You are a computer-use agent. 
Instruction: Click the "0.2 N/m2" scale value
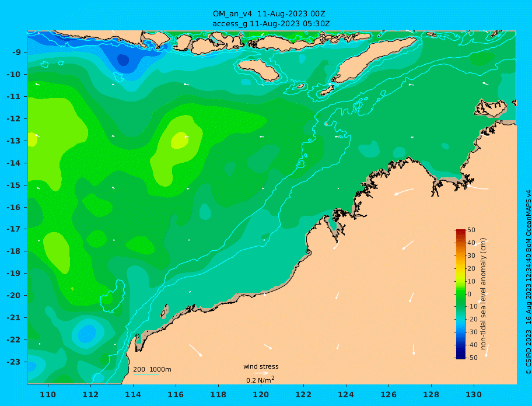[x=260, y=380]
